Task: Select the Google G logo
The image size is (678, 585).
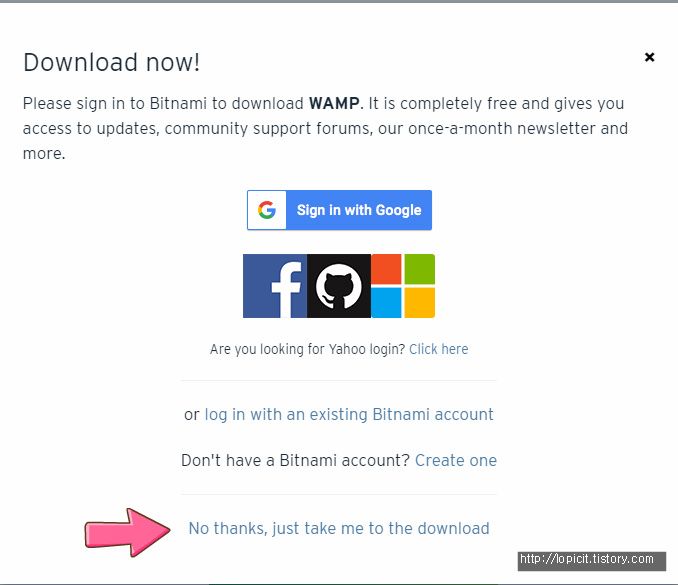Action: tap(267, 210)
